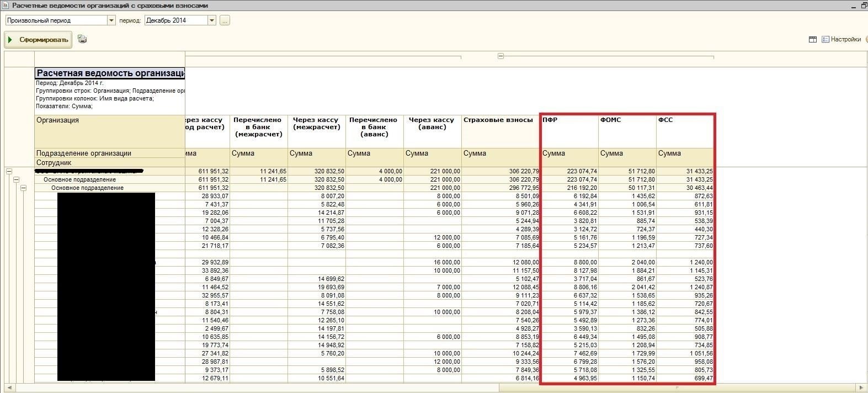868x393 pixels.
Task: Select the ФСС value 30 463,44
Action: pos(685,188)
